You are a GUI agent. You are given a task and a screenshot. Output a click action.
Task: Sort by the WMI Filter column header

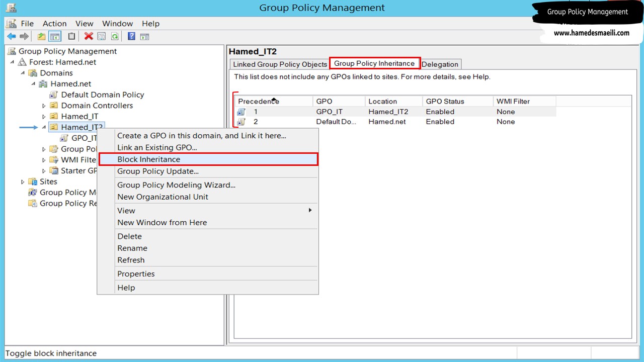(x=524, y=101)
